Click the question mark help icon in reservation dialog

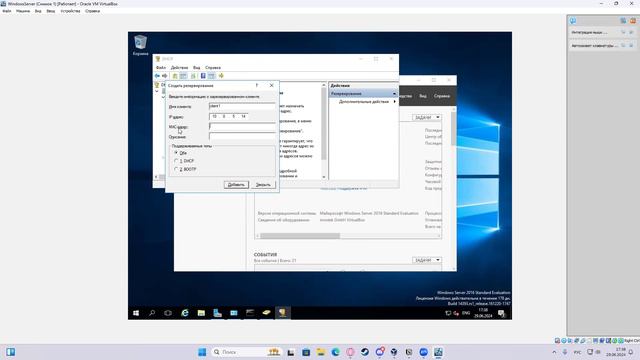pos(257,85)
